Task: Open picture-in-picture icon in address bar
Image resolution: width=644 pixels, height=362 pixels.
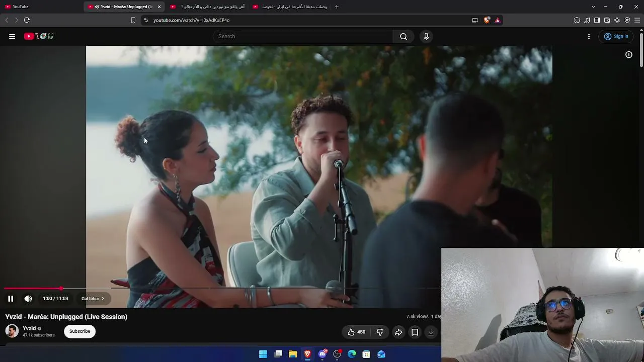Action: (475, 20)
